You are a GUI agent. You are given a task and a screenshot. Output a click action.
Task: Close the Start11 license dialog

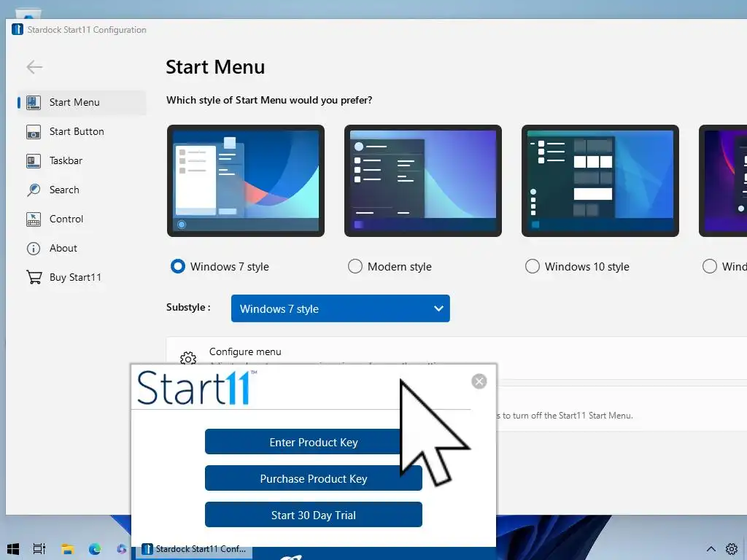coord(479,381)
